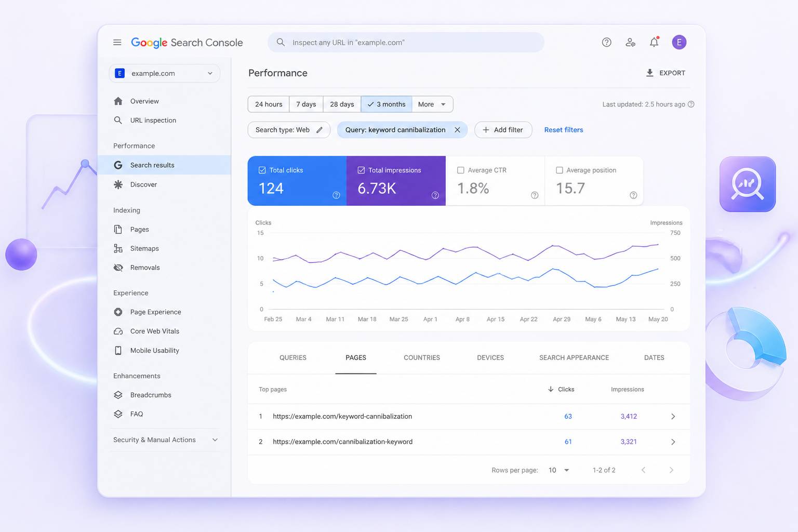
Task: Switch to the Devices tab
Action: [x=490, y=357]
